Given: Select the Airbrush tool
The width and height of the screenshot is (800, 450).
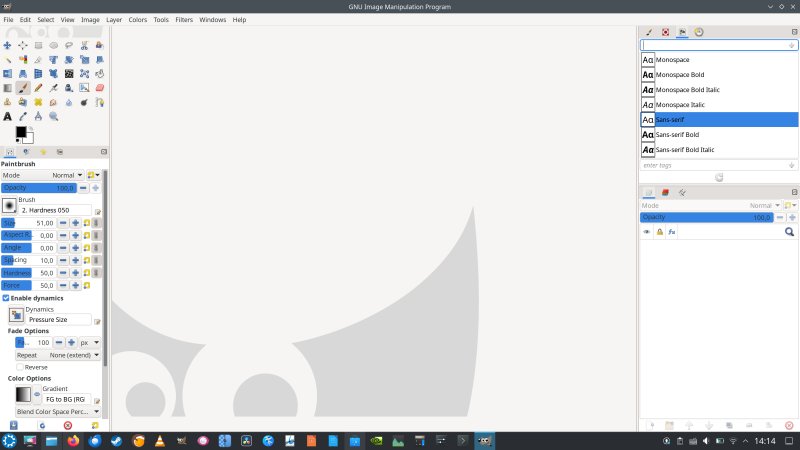Looking at the screenshot, I should coord(54,88).
